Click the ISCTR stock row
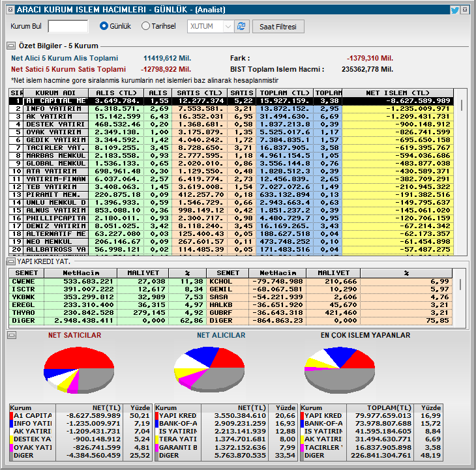476x470 pixels. [x=108, y=289]
